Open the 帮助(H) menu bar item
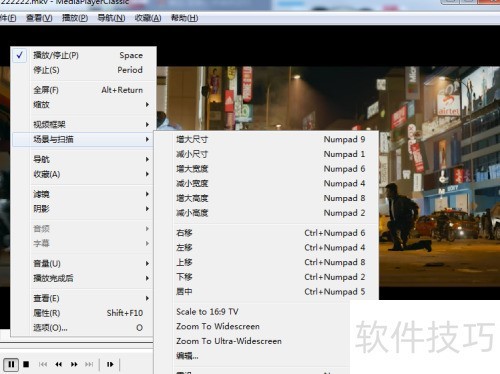Screen dimensions: 500x374 point(184,18)
